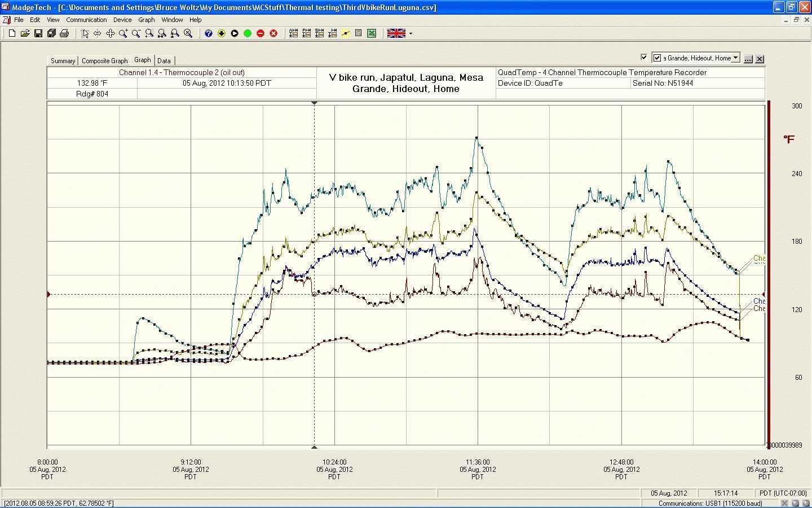The image size is (812, 508).
Task: Toggle the standalone checkbox left of dataset dropdown
Action: pyautogui.click(x=644, y=58)
